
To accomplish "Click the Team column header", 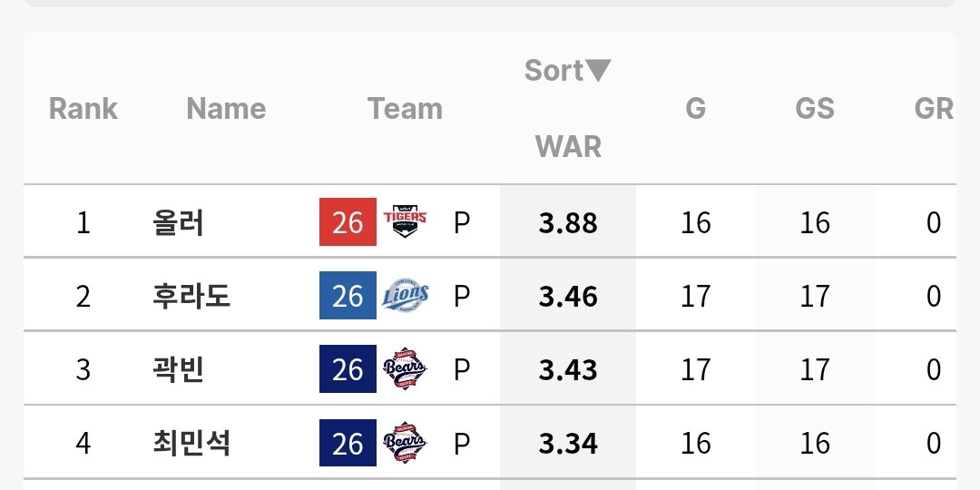I will [x=405, y=109].
